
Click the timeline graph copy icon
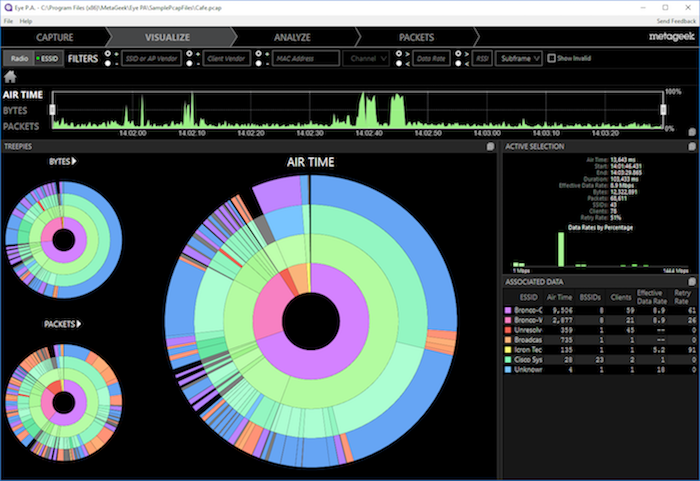pyautogui.click(x=692, y=132)
